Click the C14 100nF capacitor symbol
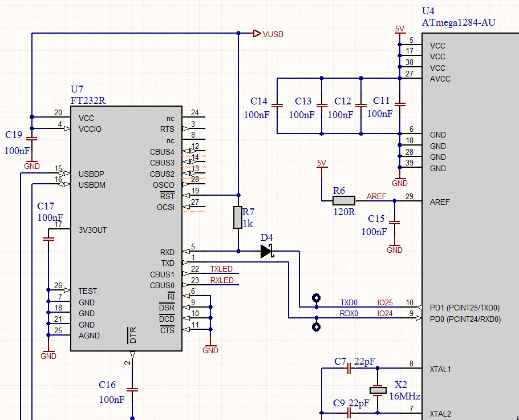Screen dimensions: 519x420 point(277,106)
